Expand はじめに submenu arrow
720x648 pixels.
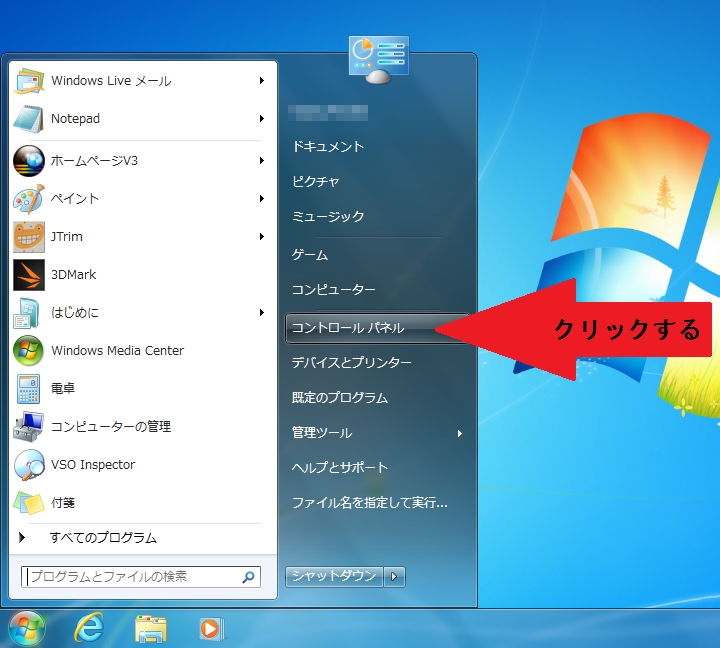tap(262, 313)
